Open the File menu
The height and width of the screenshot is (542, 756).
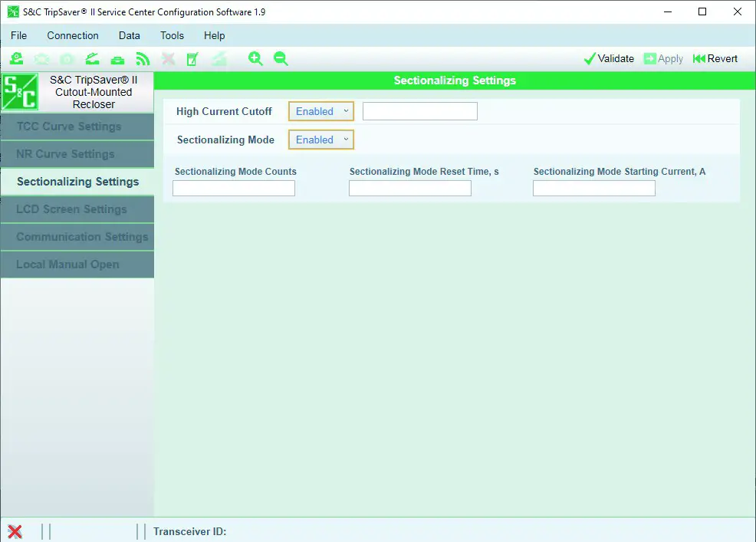click(19, 36)
